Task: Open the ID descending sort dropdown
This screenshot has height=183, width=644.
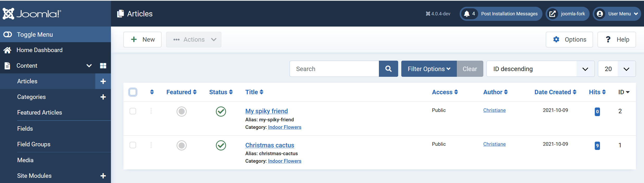Action: click(x=540, y=69)
